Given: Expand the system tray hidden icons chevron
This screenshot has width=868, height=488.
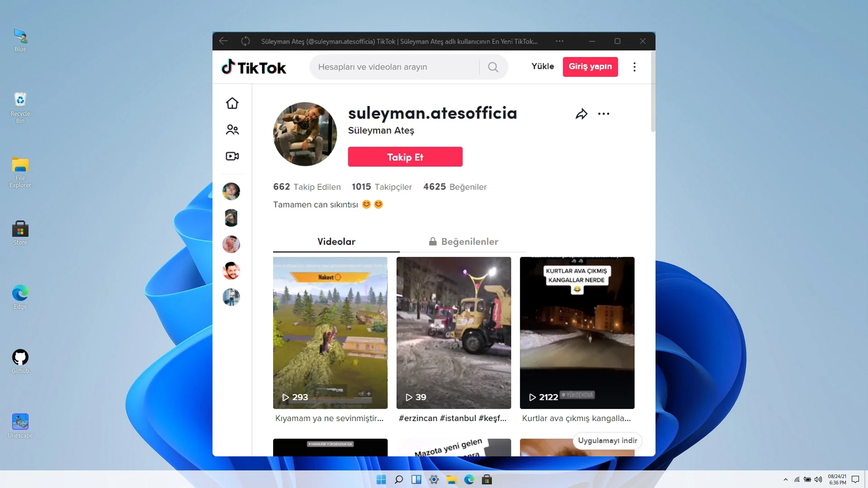Looking at the screenshot, I should (786, 479).
